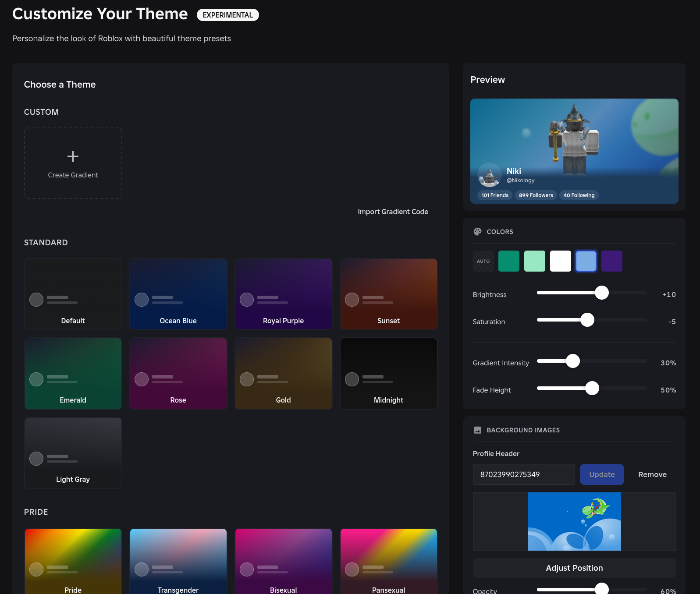Select the AUTO color option
Viewport: 700px width, 594px height.
483,261
